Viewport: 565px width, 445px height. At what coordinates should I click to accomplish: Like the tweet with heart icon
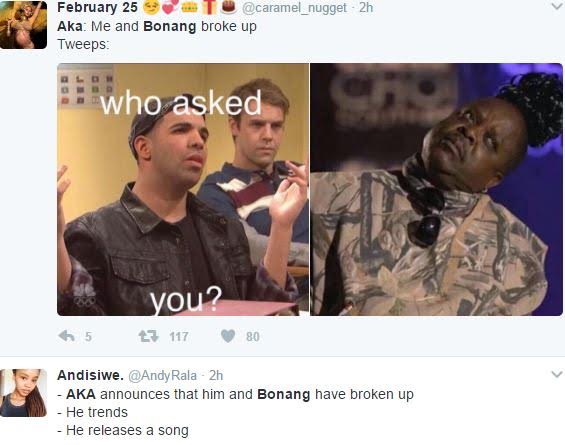228,336
